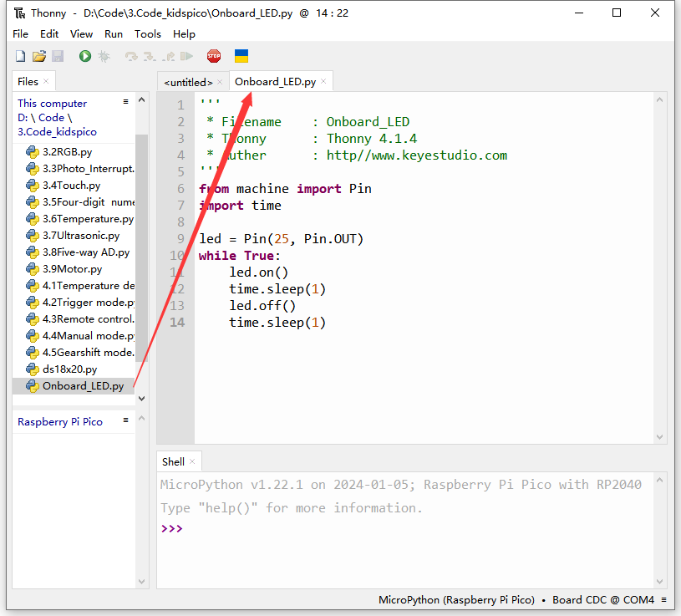Save the file with floppy disk icon
The width and height of the screenshot is (681, 616).
[x=58, y=56]
